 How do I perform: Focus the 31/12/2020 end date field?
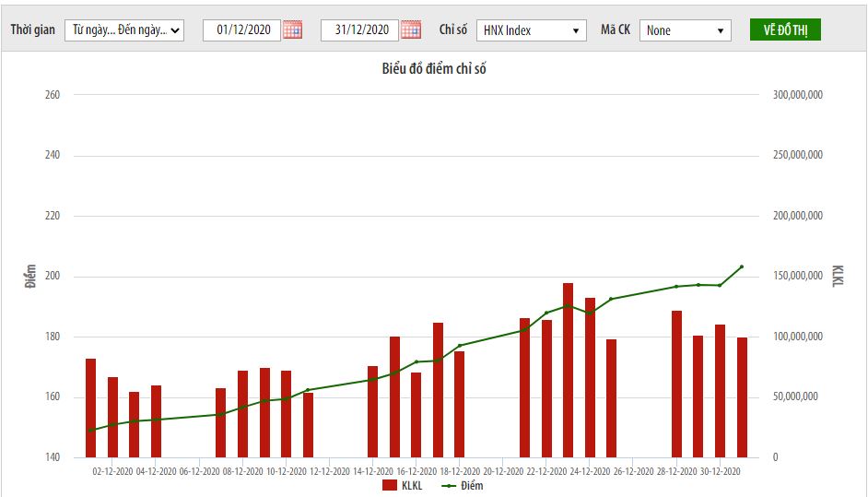(x=359, y=30)
